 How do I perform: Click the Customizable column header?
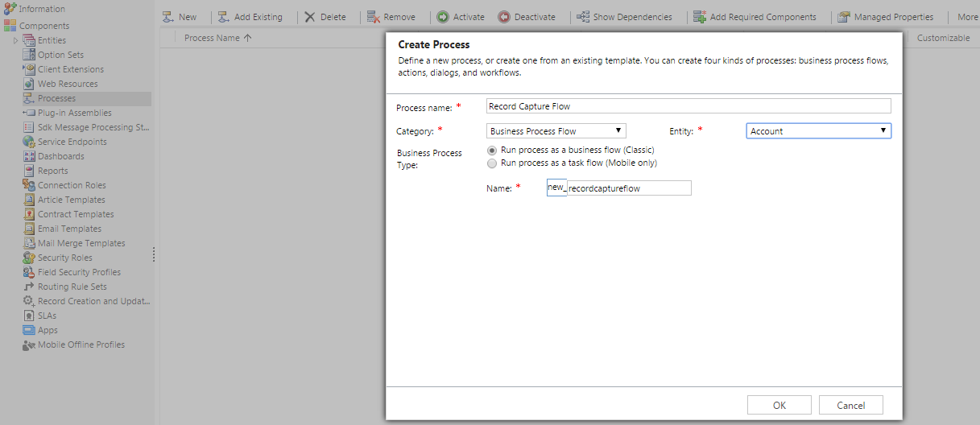coord(943,38)
